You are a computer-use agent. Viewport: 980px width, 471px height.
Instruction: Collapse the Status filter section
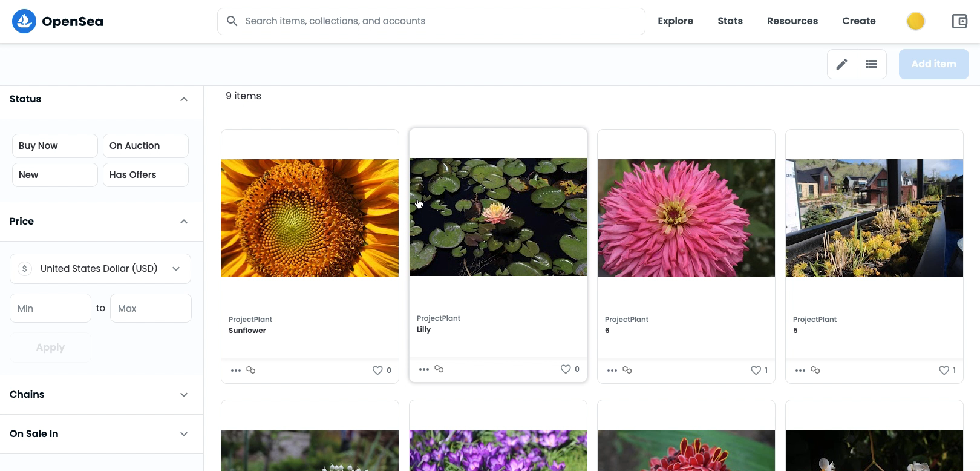click(184, 99)
